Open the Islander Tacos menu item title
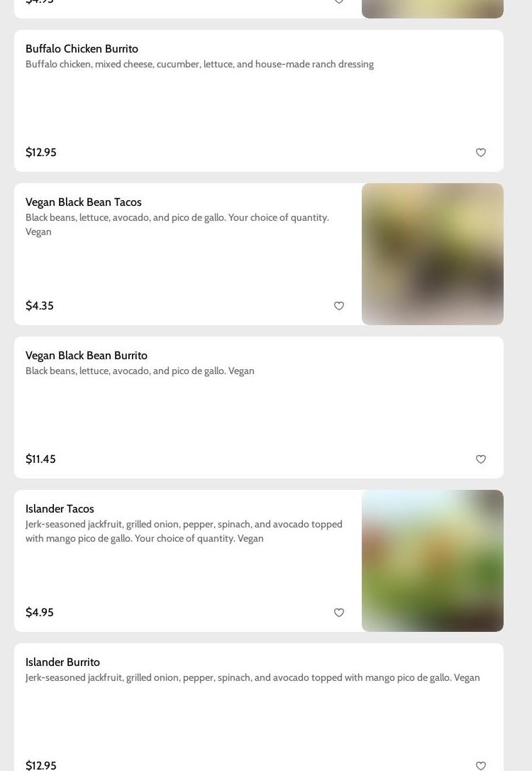This screenshot has width=532, height=771. (60, 509)
